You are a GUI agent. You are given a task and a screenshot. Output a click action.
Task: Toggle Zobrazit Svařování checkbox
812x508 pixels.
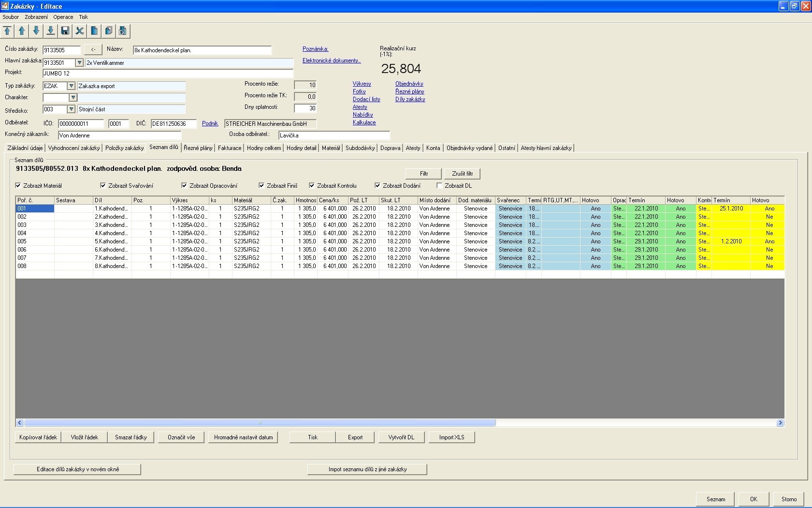pyautogui.click(x=103, y=185)
